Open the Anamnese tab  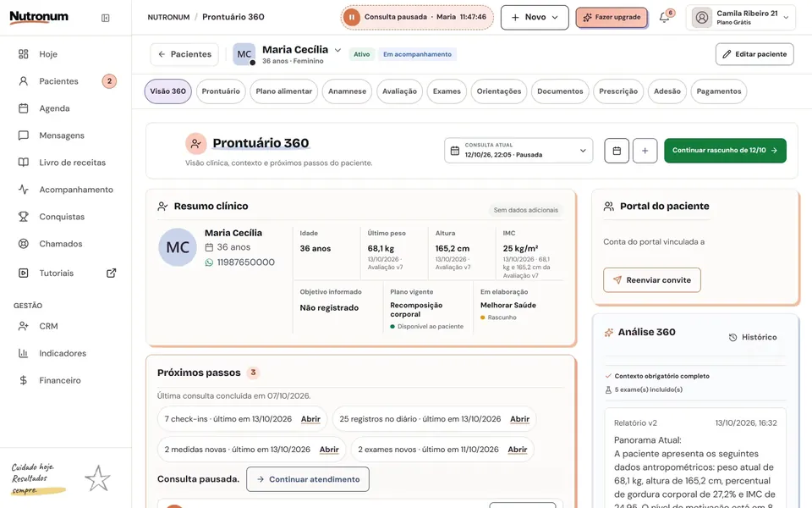(347, 91)
